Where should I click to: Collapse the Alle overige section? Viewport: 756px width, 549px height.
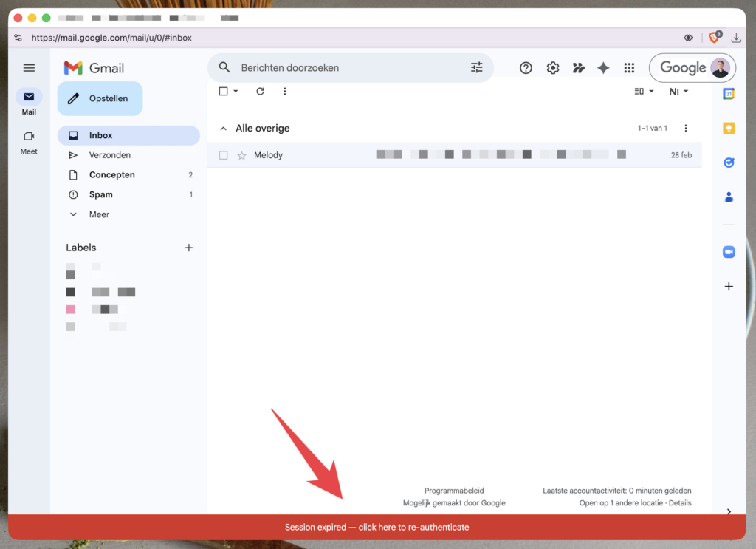tap(223, 129)
